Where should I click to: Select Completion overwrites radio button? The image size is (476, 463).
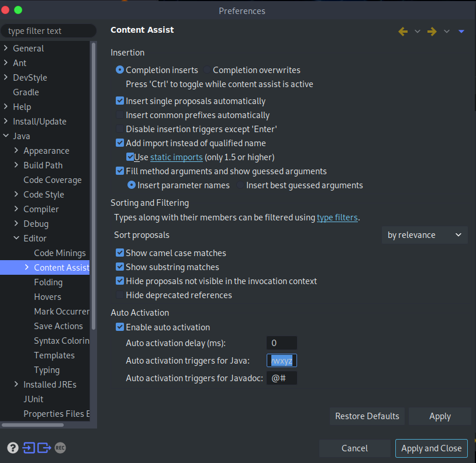(207, 70)
